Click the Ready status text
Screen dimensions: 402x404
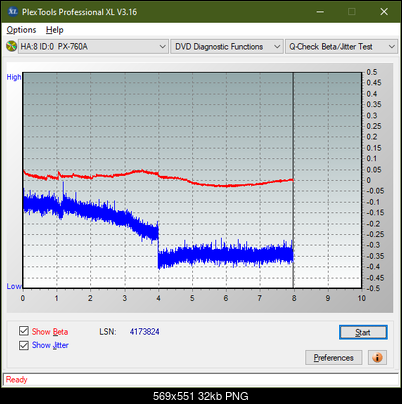(16, 380)
